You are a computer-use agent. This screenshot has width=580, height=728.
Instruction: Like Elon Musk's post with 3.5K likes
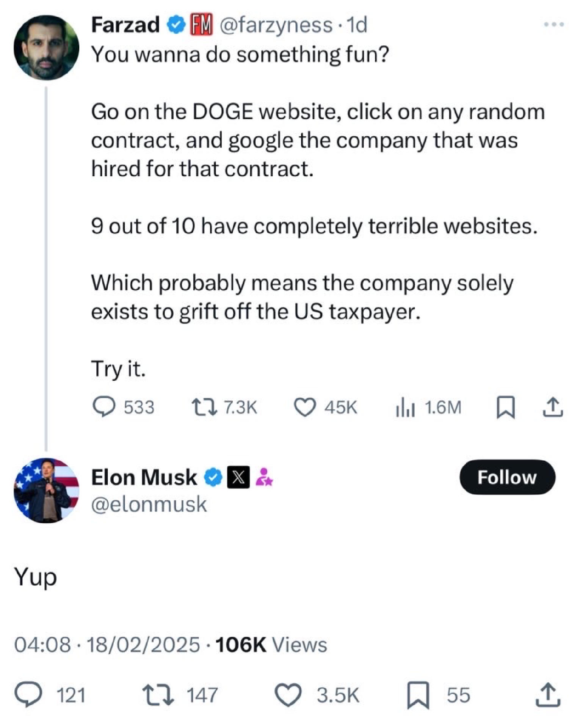coord(288,695)
